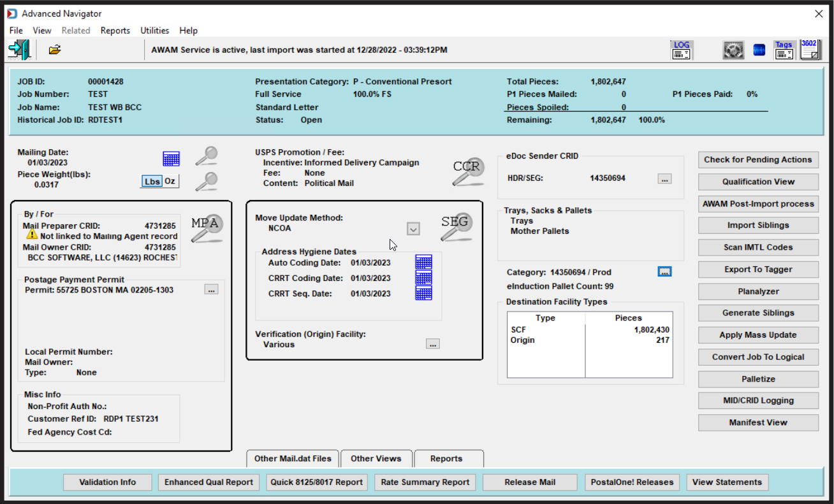Select Oz weight unit

click(x=170, y=182)
